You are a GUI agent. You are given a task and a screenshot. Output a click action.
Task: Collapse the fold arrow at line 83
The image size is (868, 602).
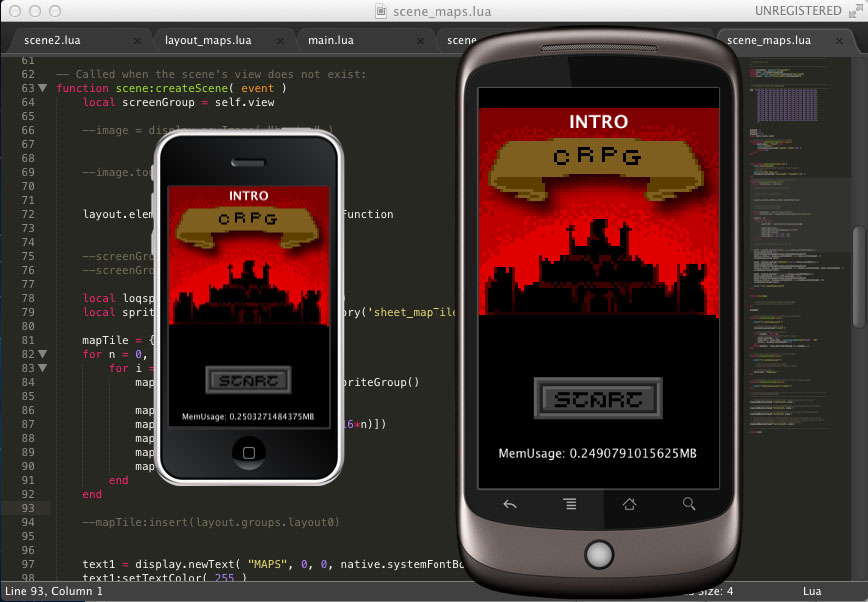43,368
